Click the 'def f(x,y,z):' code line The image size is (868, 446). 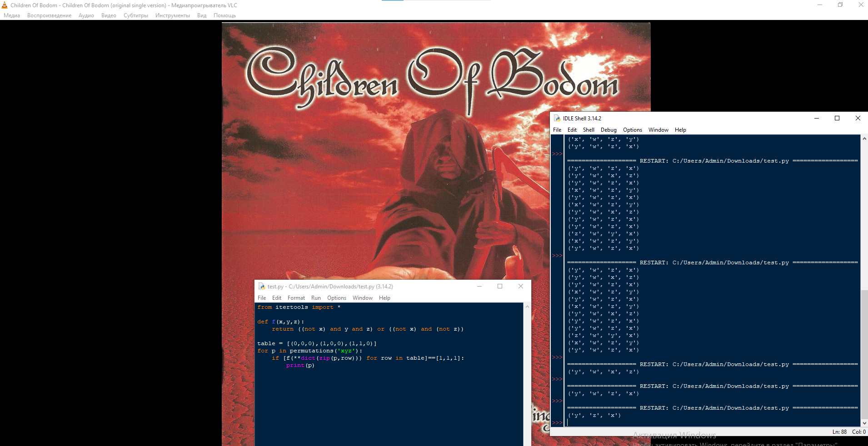tap(281, 322)
